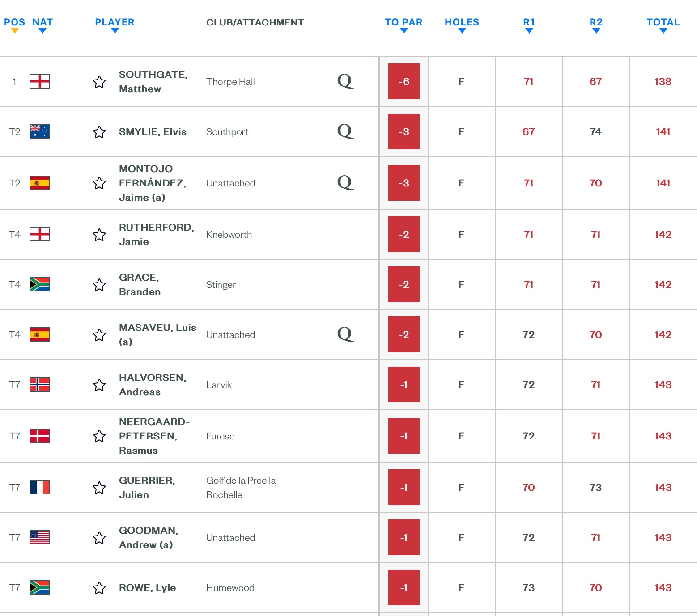
Task: Click the French flag beside Guerrier
Action: pyautogui.click(x=40, y=487)
